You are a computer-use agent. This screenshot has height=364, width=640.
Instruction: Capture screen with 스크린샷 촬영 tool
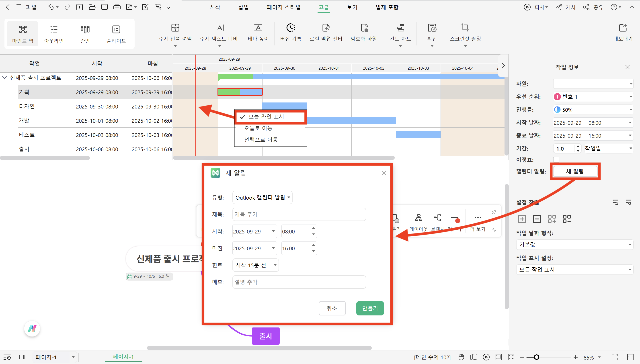click(x=465, y=33)
